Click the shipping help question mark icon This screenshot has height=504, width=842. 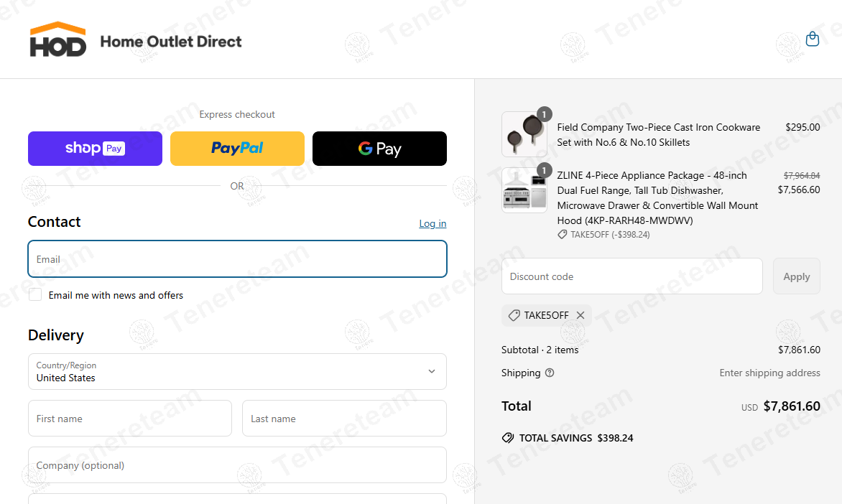(550, 373)
